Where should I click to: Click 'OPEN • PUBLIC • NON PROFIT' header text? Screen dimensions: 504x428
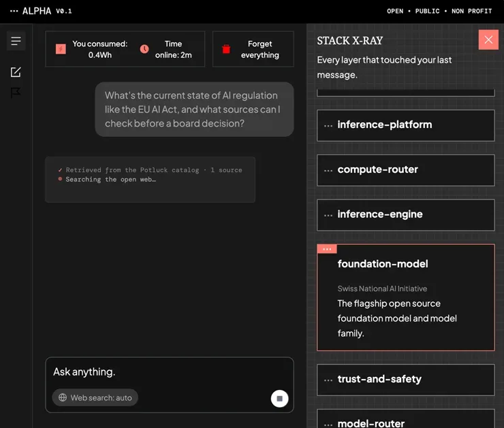click(x=439, y=11)
